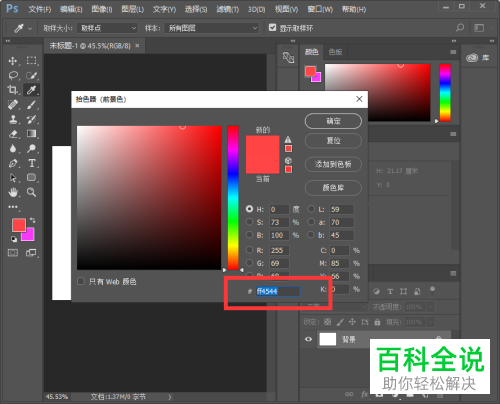Change the screen mode
Viewport: 500px width, 404px height.
(x=31, y=253)
